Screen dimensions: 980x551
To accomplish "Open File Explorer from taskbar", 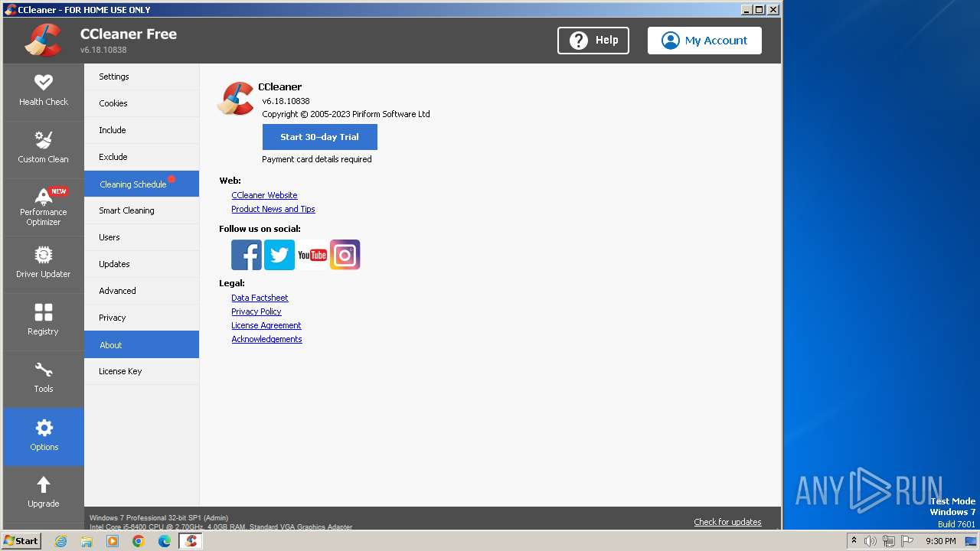I will 87,541.
